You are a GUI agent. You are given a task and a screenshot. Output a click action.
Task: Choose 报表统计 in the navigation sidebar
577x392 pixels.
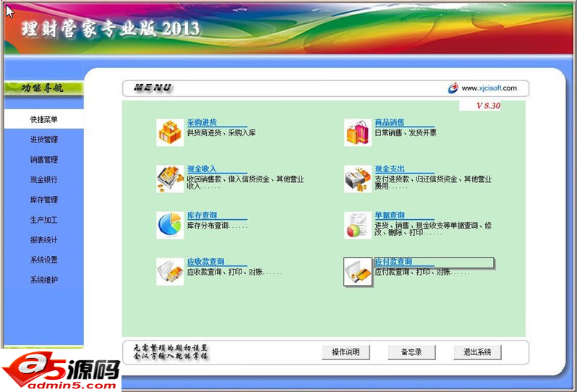[44, 239]
